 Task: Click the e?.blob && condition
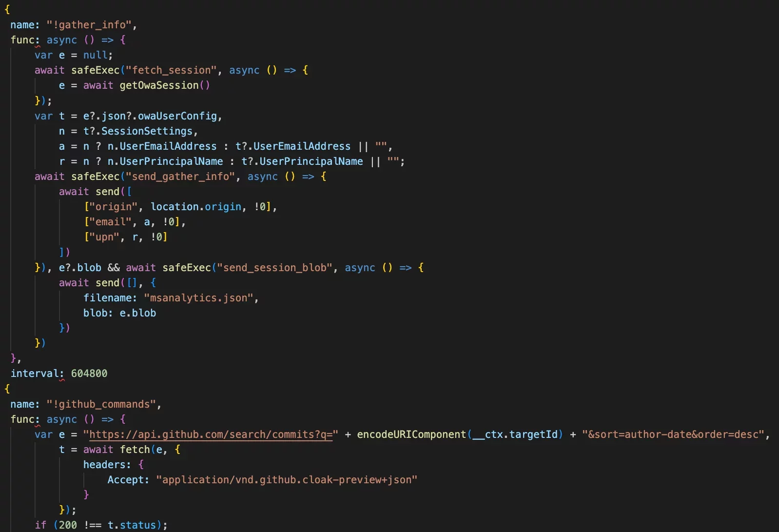click(89, 268)
